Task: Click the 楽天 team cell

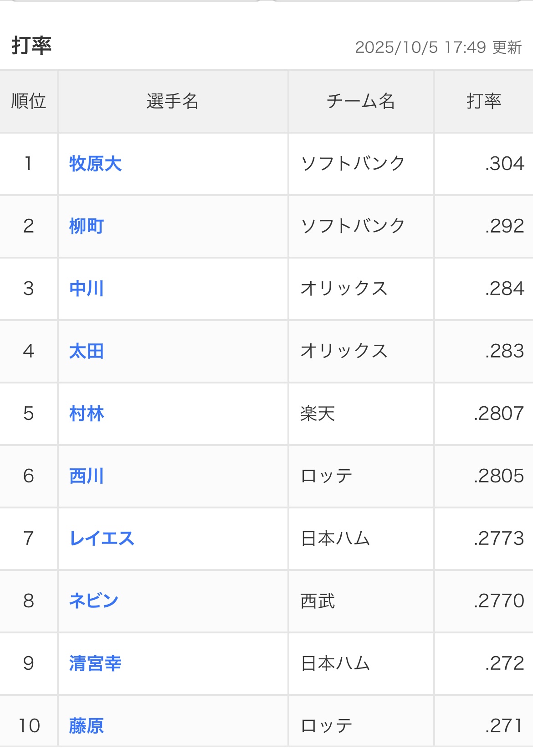Action: [318, 414]
